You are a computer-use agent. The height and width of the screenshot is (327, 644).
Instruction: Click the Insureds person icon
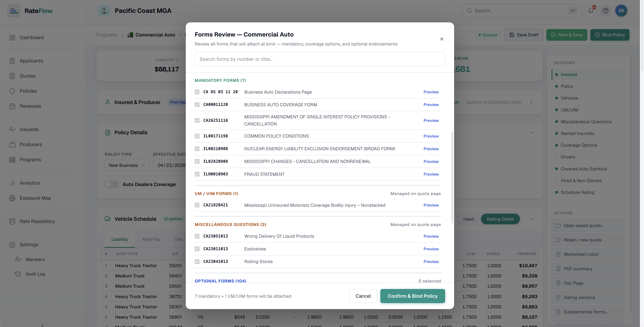coord(12,129)
